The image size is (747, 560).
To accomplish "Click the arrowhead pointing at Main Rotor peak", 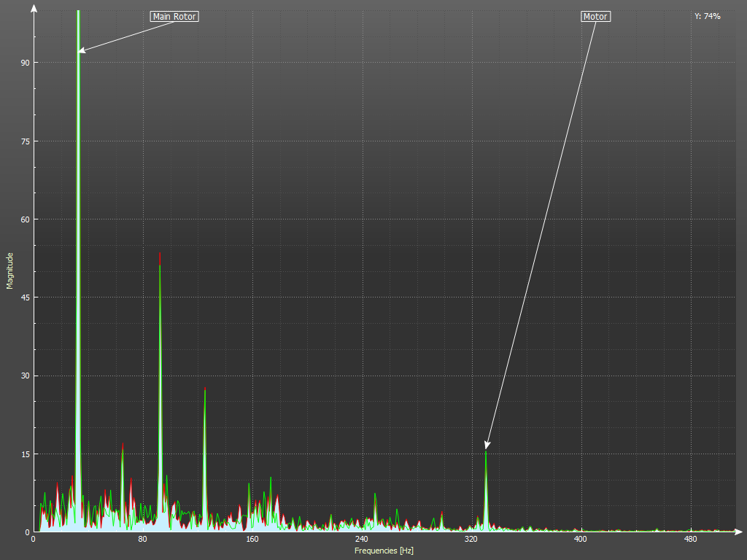I will [81, 50].
